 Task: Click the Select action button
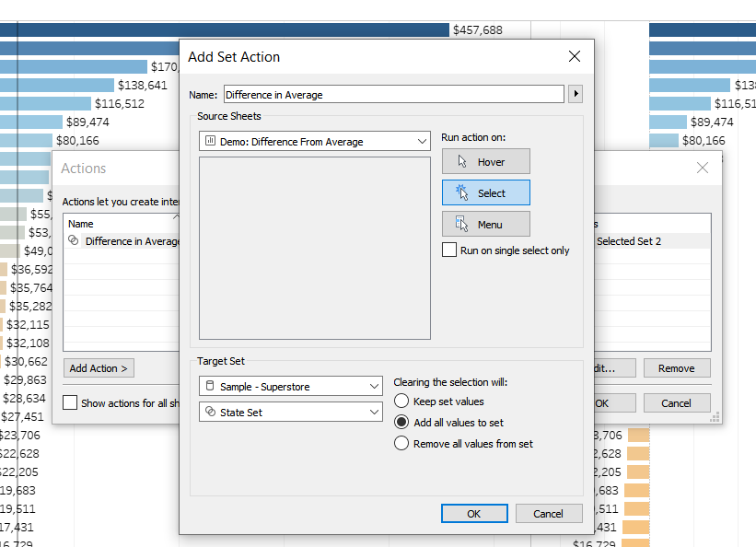click(485, 193)
